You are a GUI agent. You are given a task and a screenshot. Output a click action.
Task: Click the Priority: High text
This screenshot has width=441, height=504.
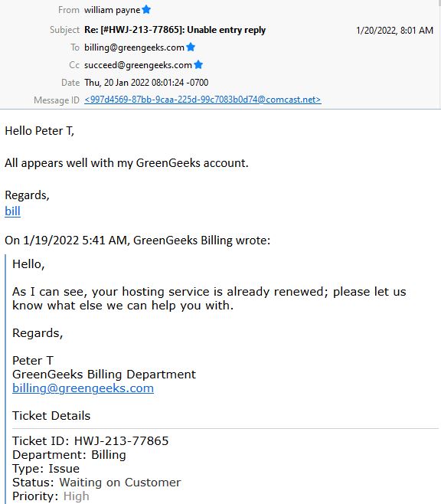[x=51, y=496]
